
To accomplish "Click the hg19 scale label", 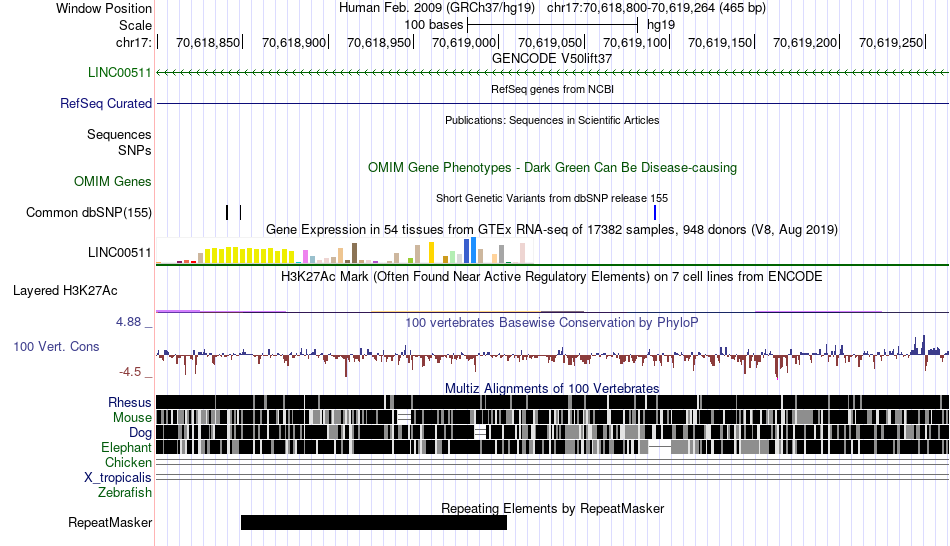I will click(661, 25).
